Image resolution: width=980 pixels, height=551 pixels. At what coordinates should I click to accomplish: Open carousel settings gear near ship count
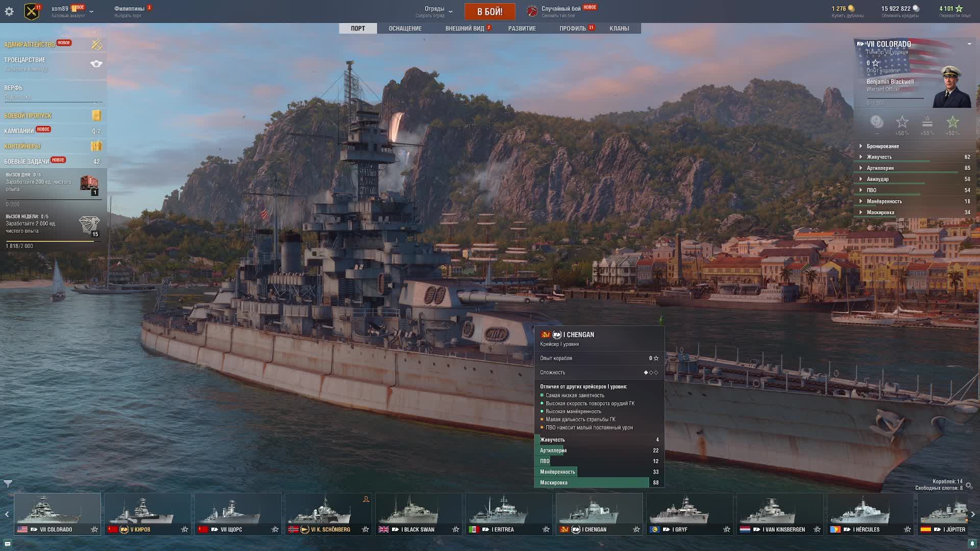point(969,485)
